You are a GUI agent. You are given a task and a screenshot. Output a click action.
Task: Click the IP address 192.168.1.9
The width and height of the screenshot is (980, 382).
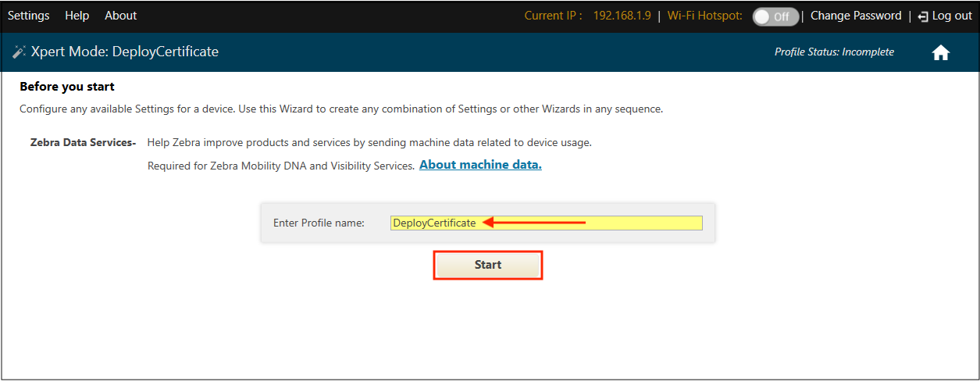point(622,16)
